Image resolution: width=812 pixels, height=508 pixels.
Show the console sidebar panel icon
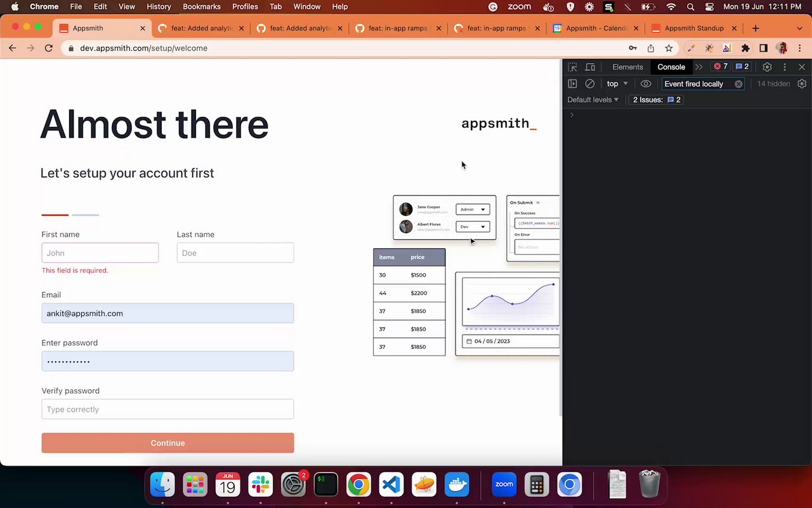pos(572,84)
